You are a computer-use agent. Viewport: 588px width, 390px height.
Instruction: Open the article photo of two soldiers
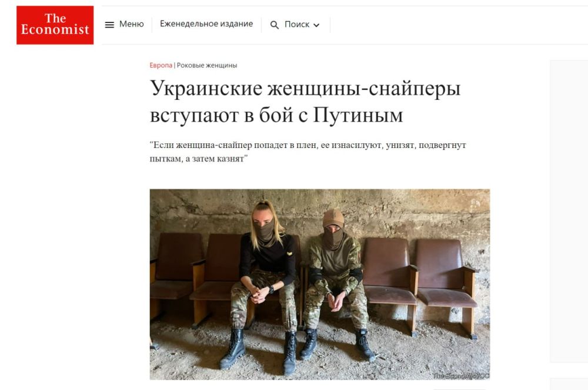click(320, 284)
